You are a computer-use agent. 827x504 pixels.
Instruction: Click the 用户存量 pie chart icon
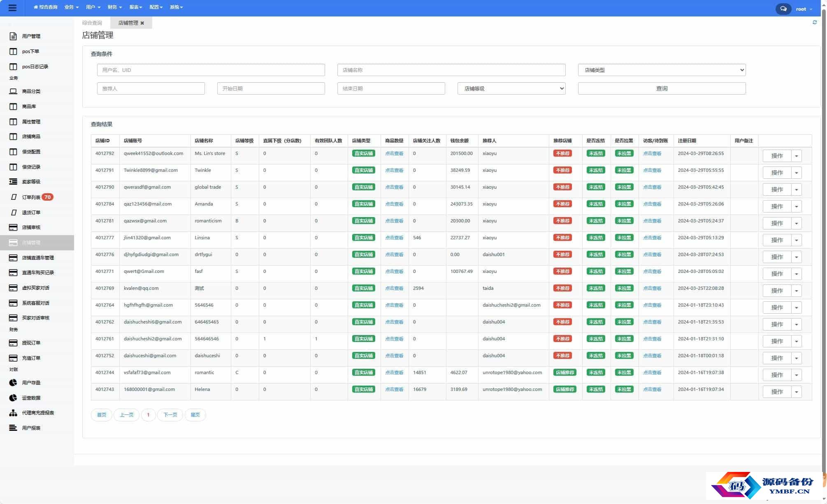[x=13, y=383]
